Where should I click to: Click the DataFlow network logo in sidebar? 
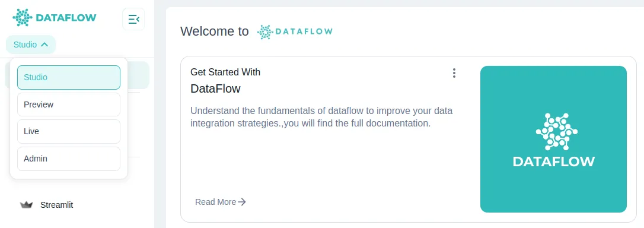pyautogui.click(x=23, y=18)
